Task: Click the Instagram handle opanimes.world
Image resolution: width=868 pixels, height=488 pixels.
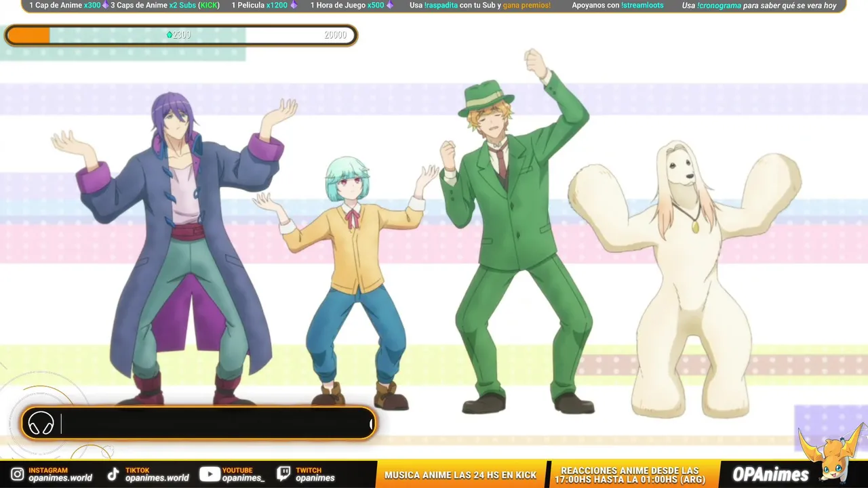Action: [x=60, y=478]
